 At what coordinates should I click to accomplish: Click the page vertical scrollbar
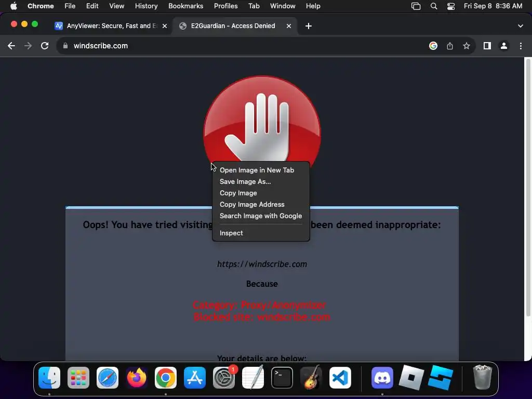coord(528,188)
